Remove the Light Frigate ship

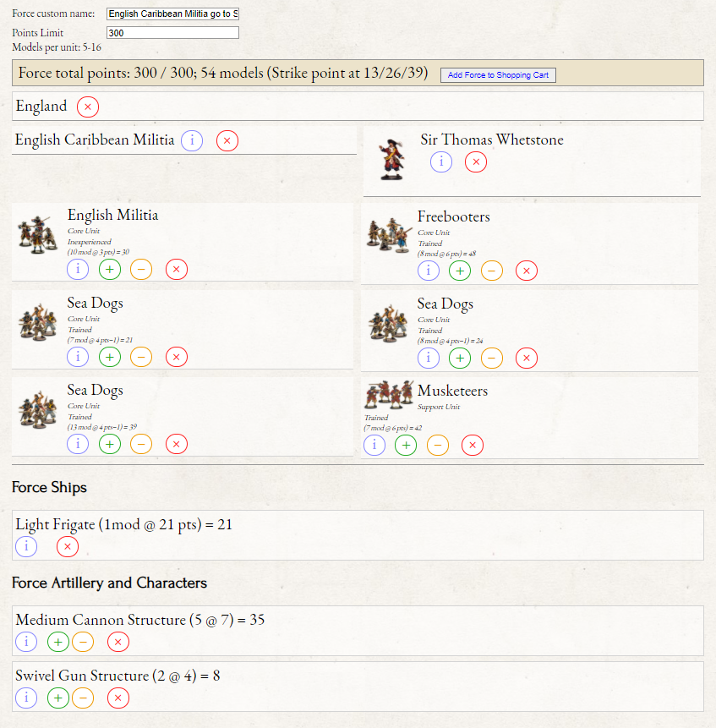pyautogui.click(x=68, y=546)
